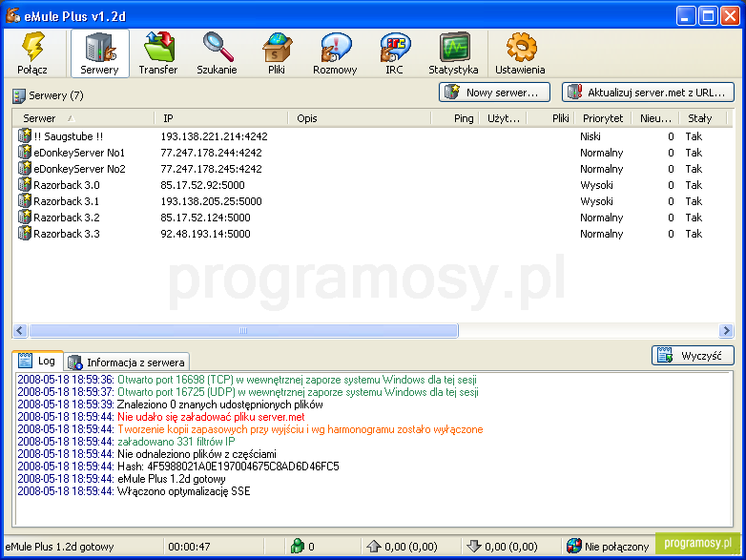The width and height of the screenshot is (746, 560).
Task: Click server icon of Razorback 3.0
Action: (25, 185)
